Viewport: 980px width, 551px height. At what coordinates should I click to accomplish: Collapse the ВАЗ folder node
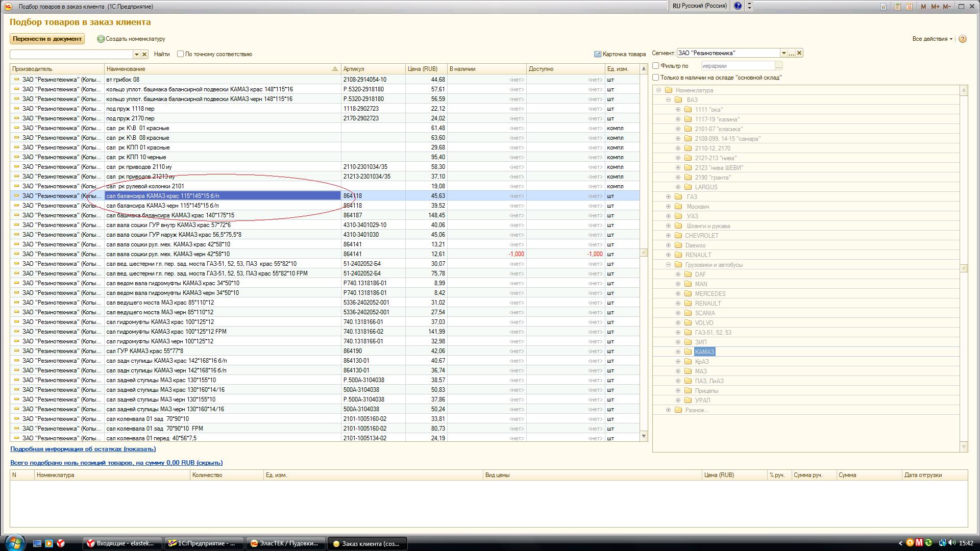pyautogui.click(x=668, y=100)
